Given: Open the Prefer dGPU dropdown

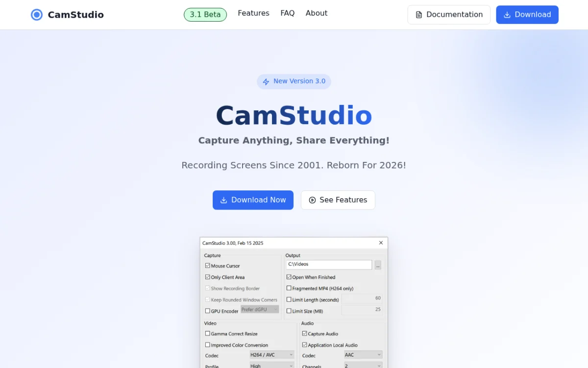Looking at the screenshot, I should pyautogui.click(x=260, y=310).
